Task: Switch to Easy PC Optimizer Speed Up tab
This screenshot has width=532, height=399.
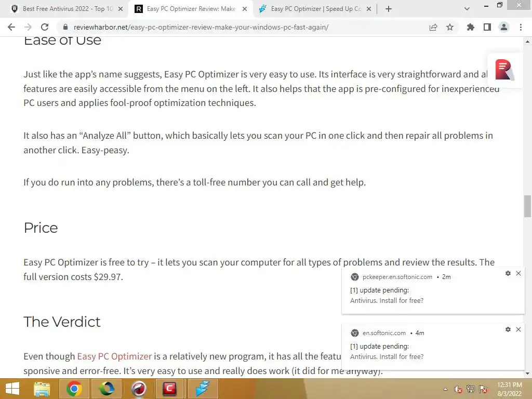Action: click(315, 9)
